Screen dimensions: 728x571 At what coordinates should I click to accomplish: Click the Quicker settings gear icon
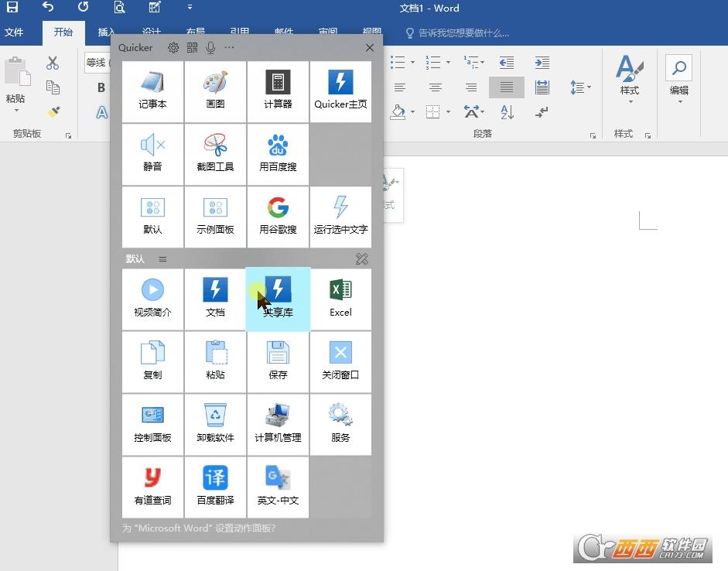pyautogui.click(x=173, y=48)
